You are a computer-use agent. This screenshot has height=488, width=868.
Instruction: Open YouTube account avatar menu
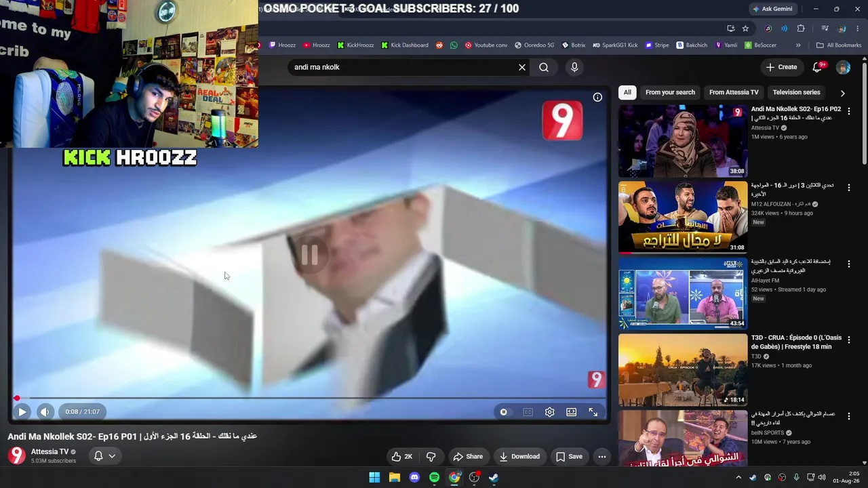pyautogui.click(x=843, y=67)
